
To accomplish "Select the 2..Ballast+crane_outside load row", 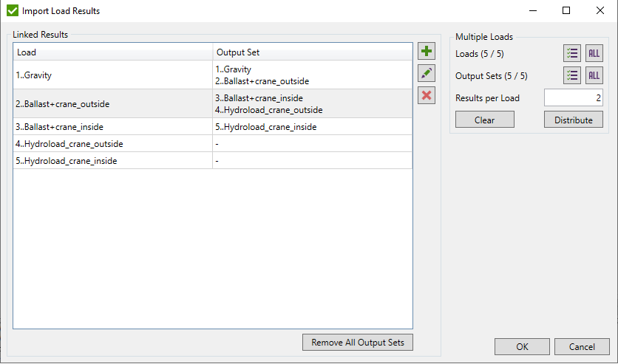I will [x=112, y=104].
